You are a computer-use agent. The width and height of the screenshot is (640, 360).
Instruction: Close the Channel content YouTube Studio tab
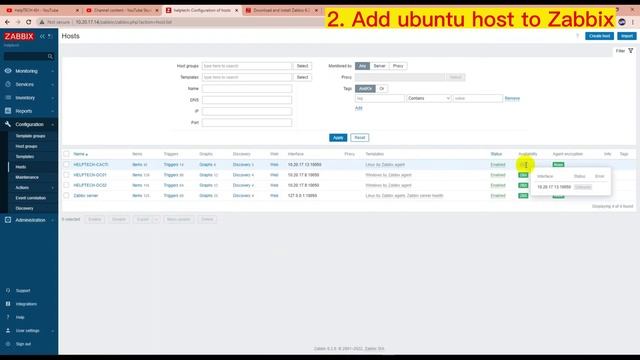pos(157,10)
